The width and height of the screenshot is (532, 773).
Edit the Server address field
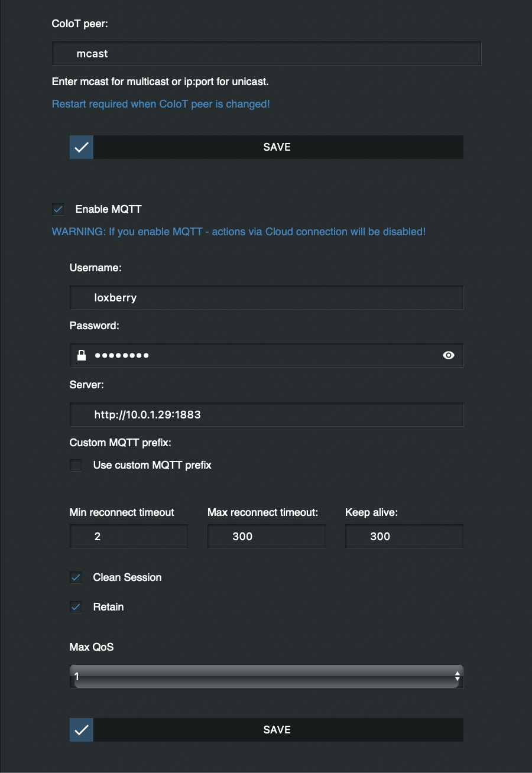pyautogui.click(x=266, y=415)
